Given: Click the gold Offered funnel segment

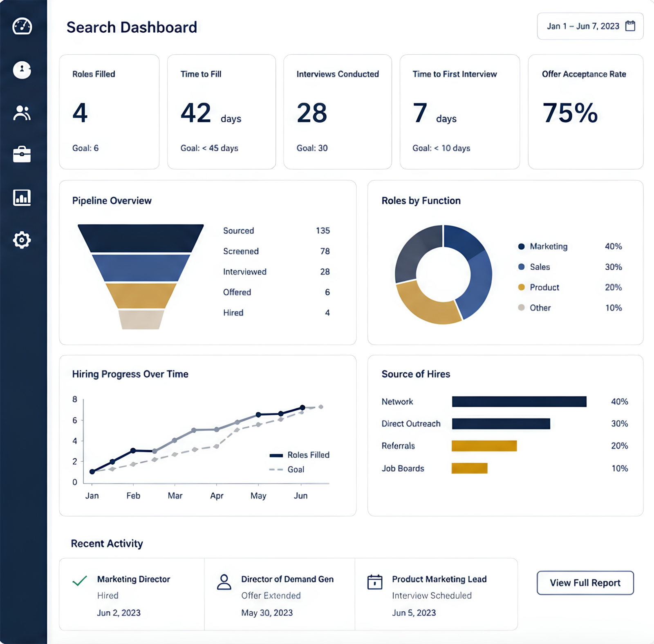Looking at the screenshot, I should tap(141, 296).
